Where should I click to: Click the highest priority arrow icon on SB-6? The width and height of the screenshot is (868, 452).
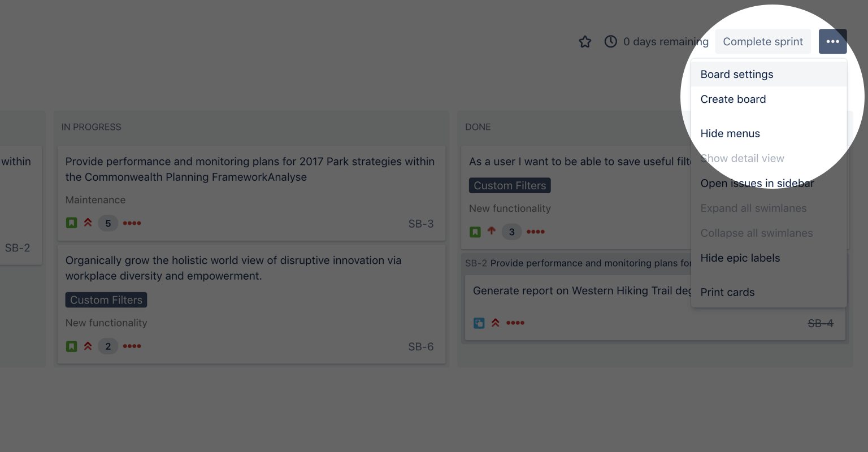(x=88, y=346)
